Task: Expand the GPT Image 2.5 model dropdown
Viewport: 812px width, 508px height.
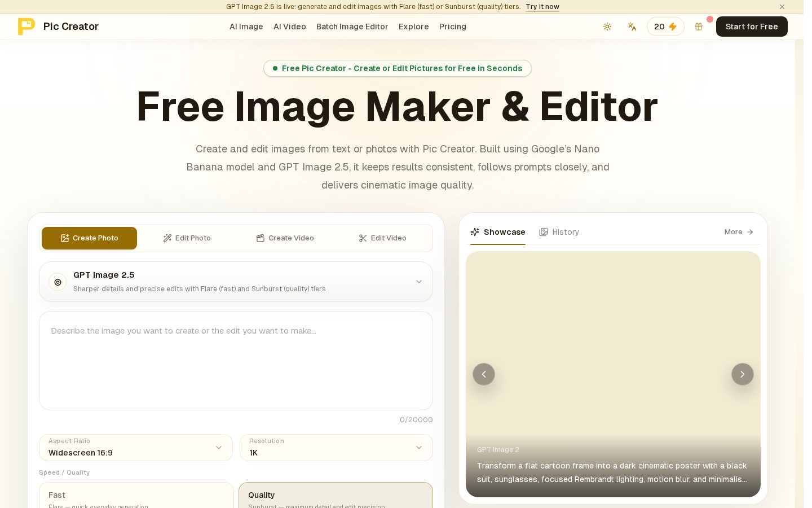Action: tap(236, 282)
